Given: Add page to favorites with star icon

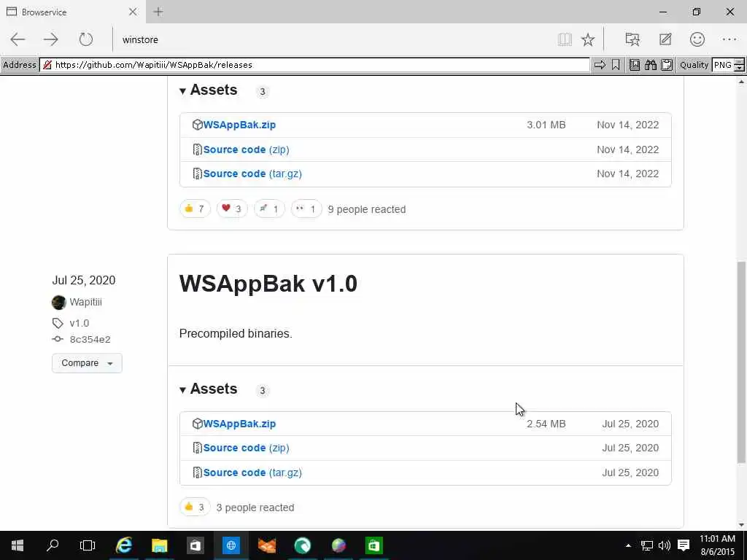Looking at the screenshot, I should (588, 39).
